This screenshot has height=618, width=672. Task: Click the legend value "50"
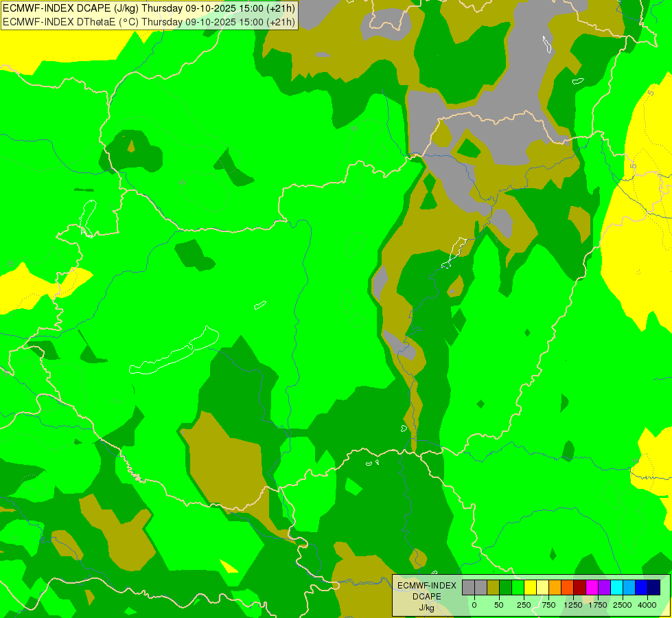tap(499, 605)
